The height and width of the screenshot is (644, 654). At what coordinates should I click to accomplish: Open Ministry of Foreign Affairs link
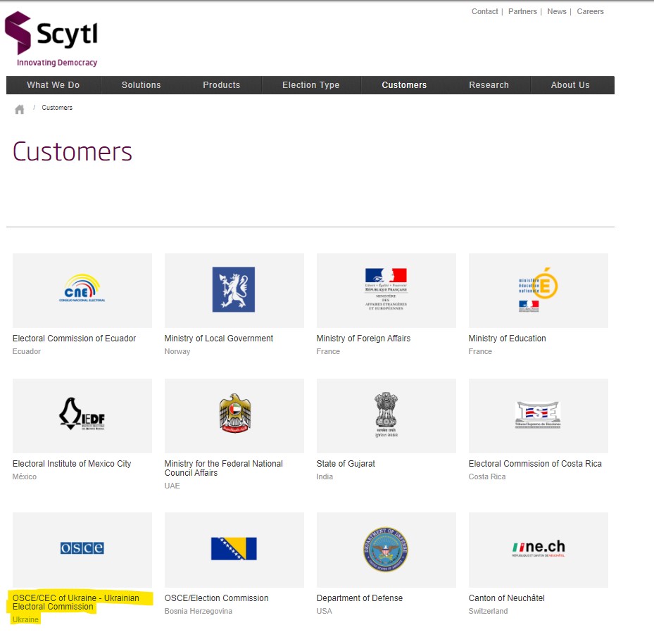363,339
